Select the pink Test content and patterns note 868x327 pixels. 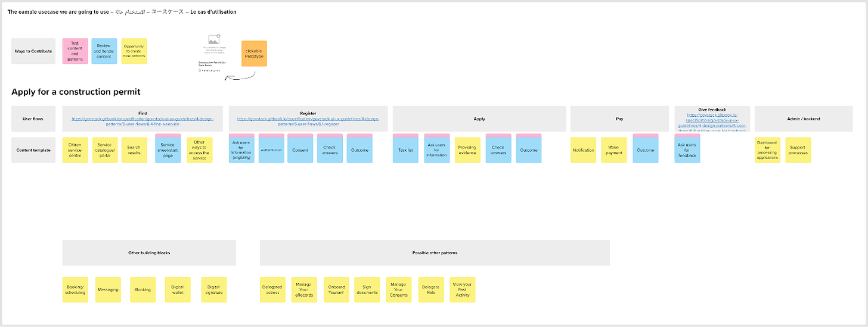point(75,51)
